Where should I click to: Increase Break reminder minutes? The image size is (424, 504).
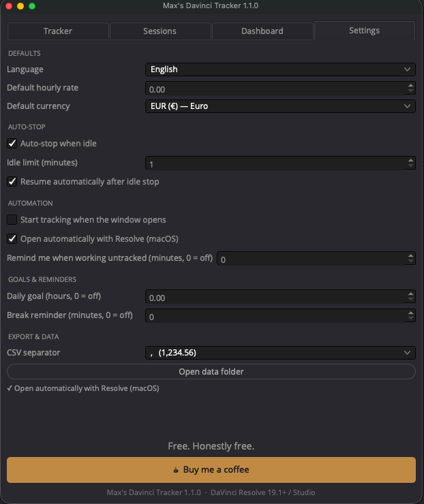pos(411,313)
